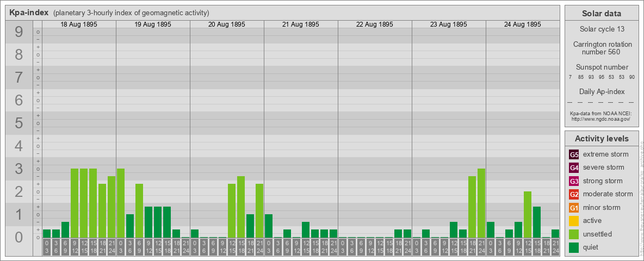Click the sunspot value '90'

(x=631, y=77)
